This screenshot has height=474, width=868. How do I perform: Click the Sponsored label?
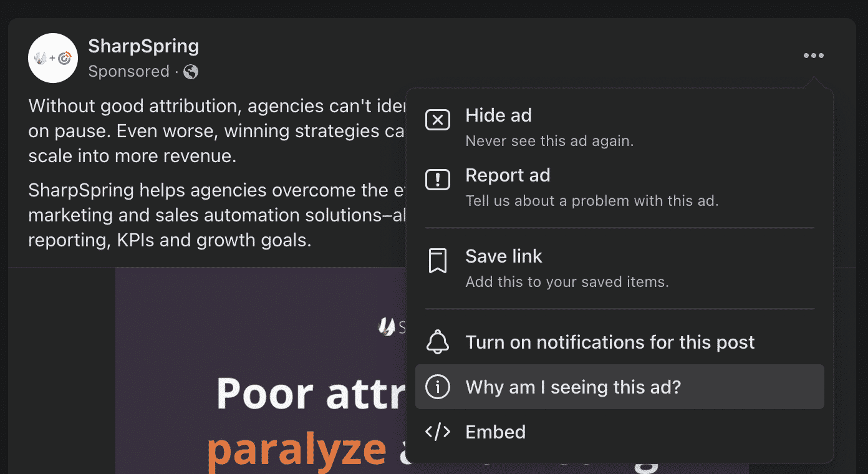(128, 72)
